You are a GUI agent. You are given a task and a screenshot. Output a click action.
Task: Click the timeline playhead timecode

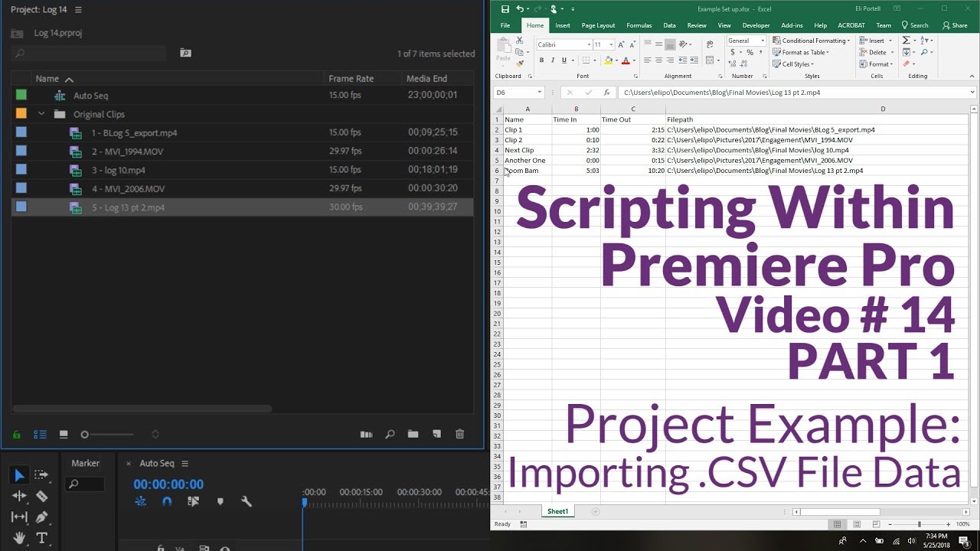coord(168,484)
